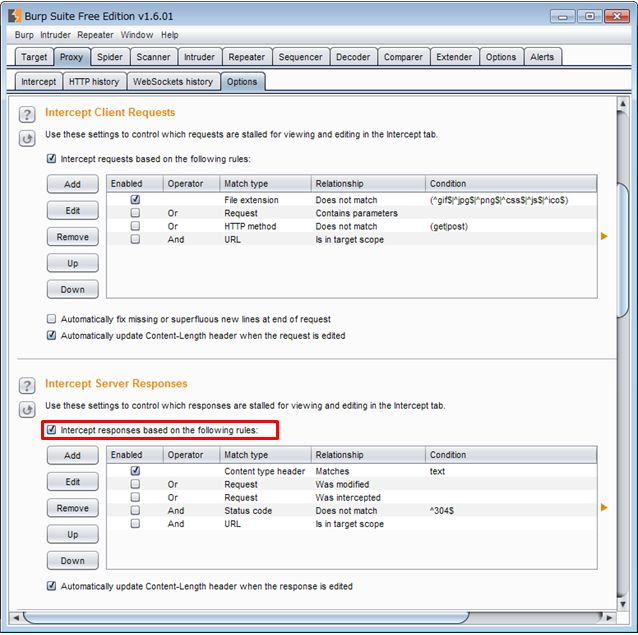Viewport: 638px width, 635px height.
Task: Switch to the Spider tab
Action: [110, 57]
